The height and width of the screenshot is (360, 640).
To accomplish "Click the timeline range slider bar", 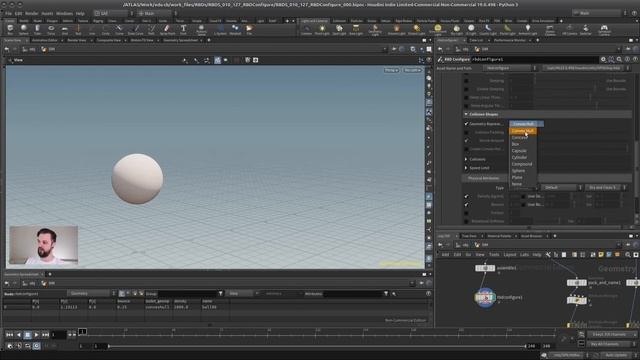I will click(317, 346).
